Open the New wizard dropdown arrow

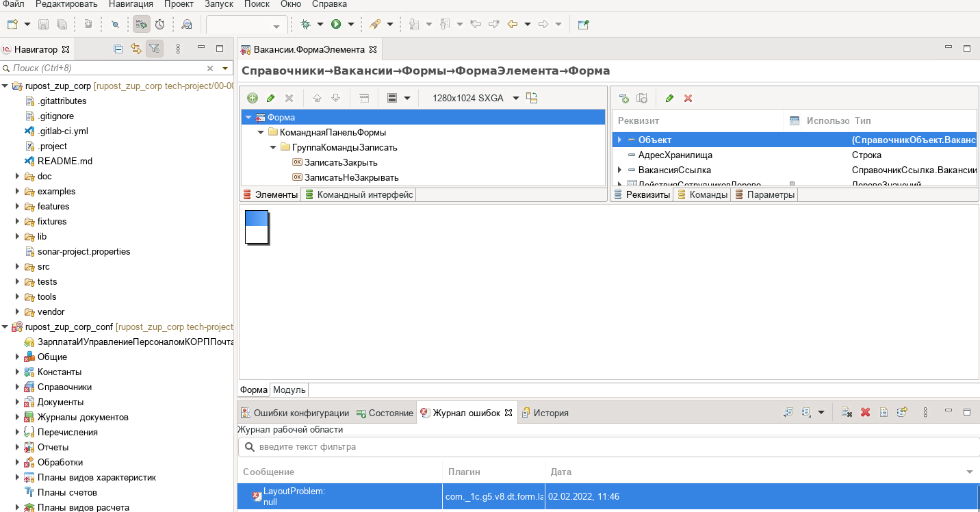(27, 24)
